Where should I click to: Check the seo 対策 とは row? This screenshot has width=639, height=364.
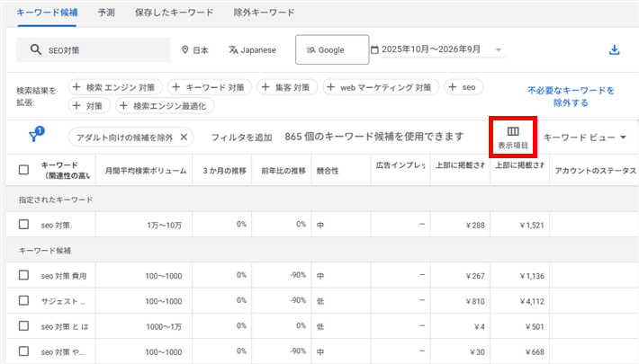[23, 326]
